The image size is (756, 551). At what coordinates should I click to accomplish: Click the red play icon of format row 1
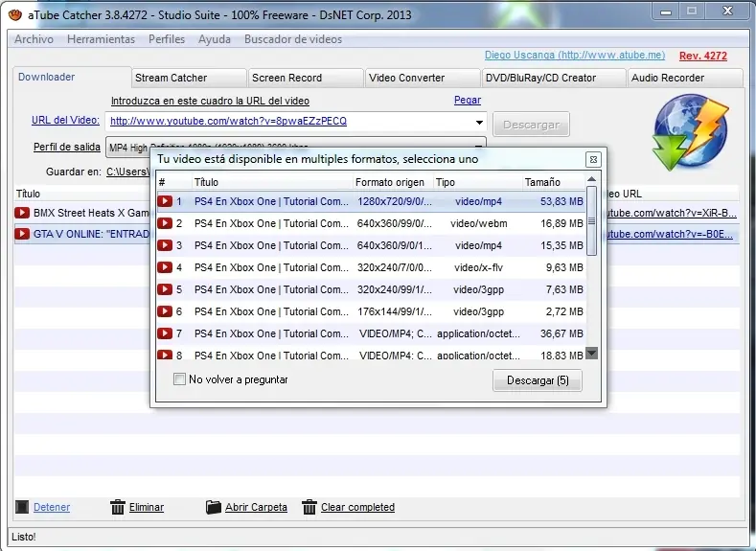(165, 201)
